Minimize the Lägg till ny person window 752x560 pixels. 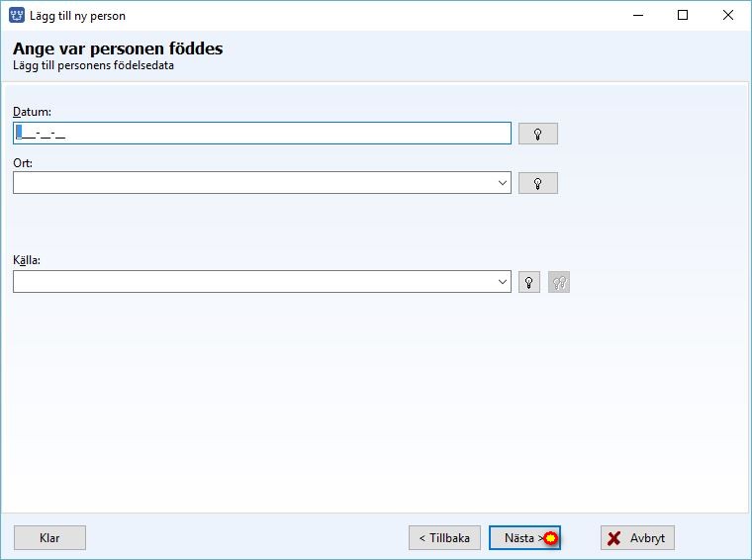point(638,16)
